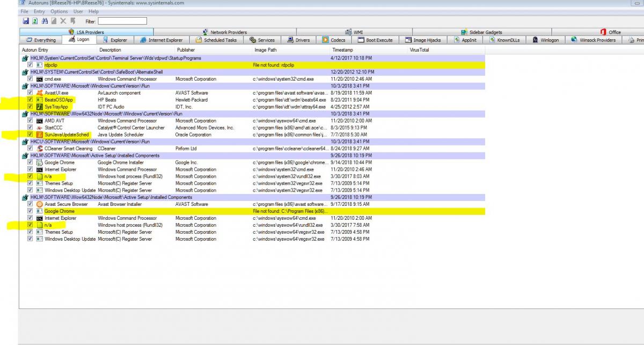This screenshot has height=345, width=644.
Task: Open the File menu
Action: pos(24,11)
